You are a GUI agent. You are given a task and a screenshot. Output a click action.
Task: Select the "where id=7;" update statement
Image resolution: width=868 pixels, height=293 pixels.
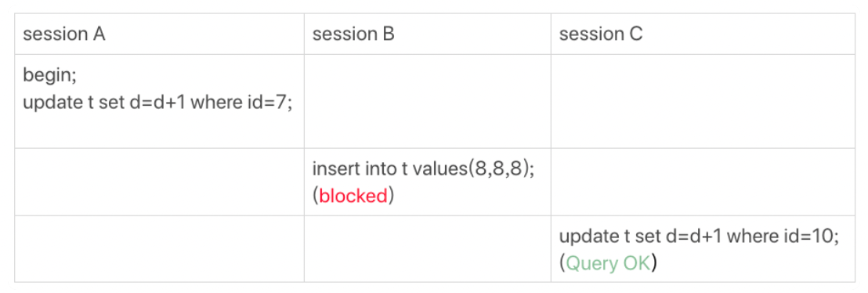click(x=157, y=103)
